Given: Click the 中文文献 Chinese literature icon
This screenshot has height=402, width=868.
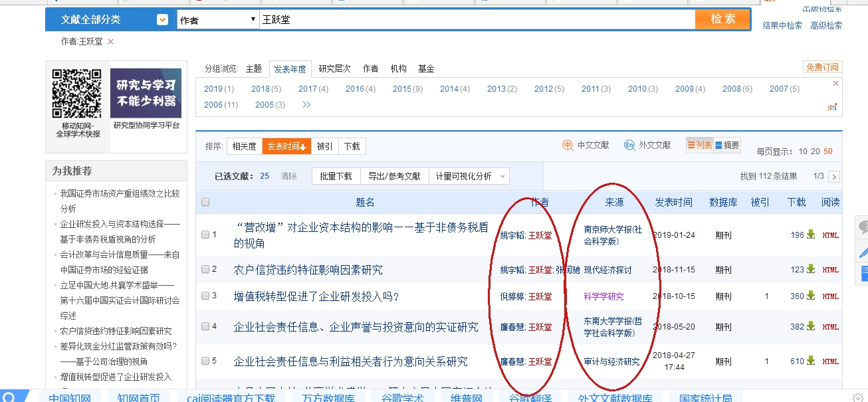Looking at the screenshot, I should tap(568, 146).
